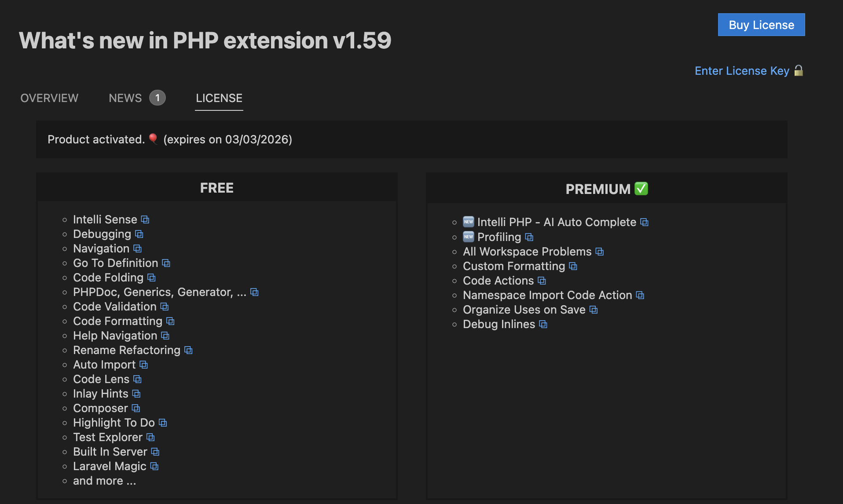Click the link icon beside Debugging
This screenshot has height=504, width=843.
coord(139,234)
